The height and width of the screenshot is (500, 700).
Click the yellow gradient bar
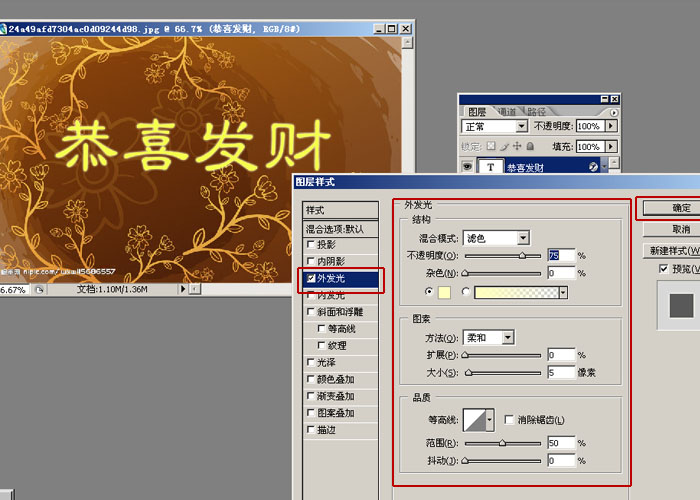[517, 292]
